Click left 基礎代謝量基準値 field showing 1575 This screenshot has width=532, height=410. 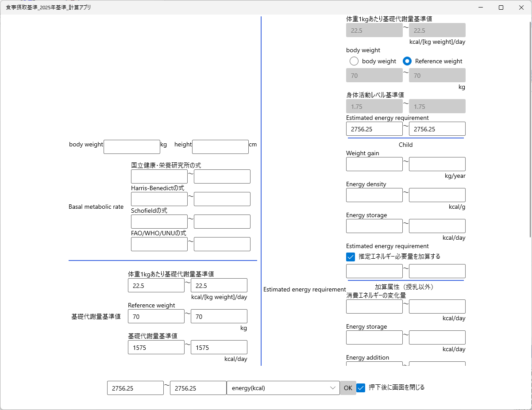pyautogui.click(x=156, y=347)
